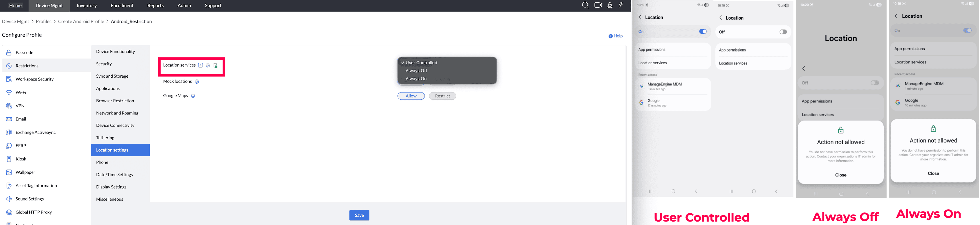This screenshot has width=980, height=225.
Task: Go to the Home menu in the top bar
Action: (15, 5)
